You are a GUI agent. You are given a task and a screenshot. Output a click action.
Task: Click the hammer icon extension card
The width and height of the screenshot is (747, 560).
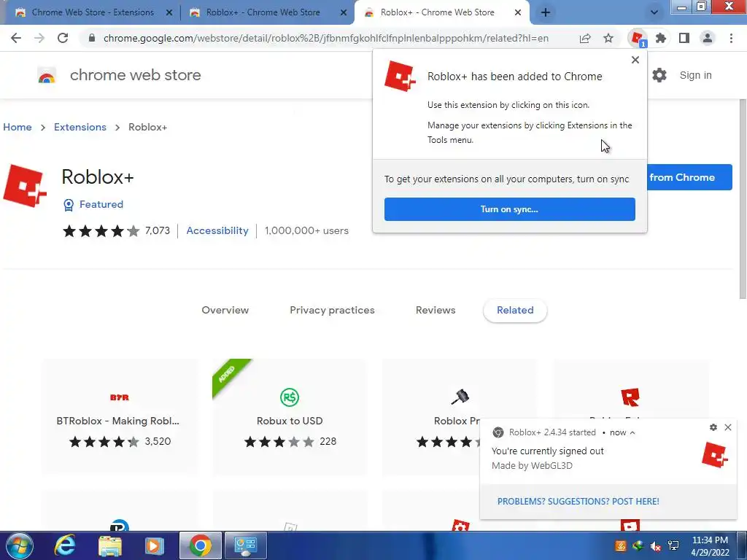[460, 397]
